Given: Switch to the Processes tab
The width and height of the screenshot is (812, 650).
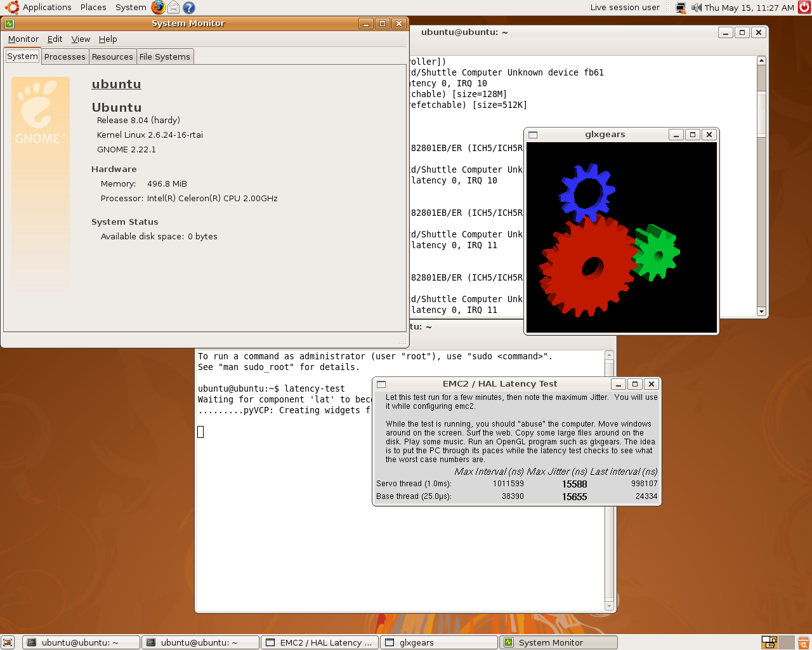Looking at the screenshot, I should [x=65, y=56].
